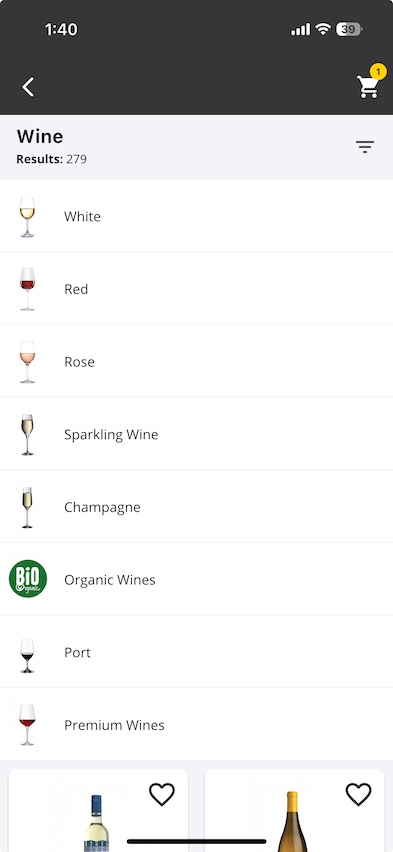Select the Red category
This screenshot has height=852, width=393.
[x=196, y=289]
